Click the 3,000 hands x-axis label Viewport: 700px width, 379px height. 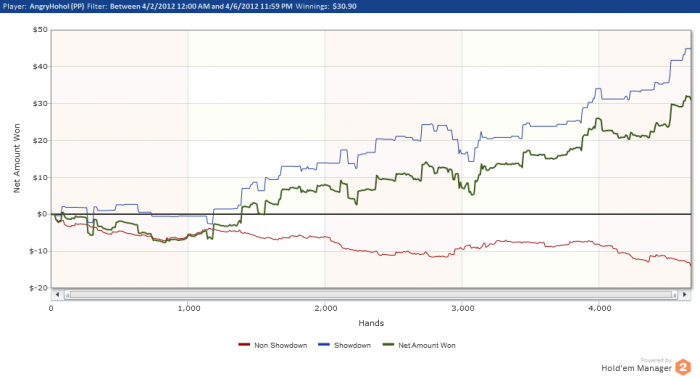pos(463,308)
